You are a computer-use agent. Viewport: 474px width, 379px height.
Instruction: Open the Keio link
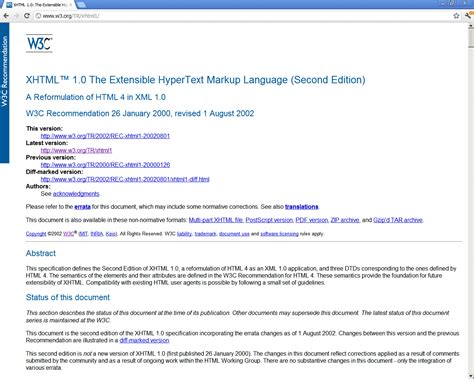pos(111,234)
